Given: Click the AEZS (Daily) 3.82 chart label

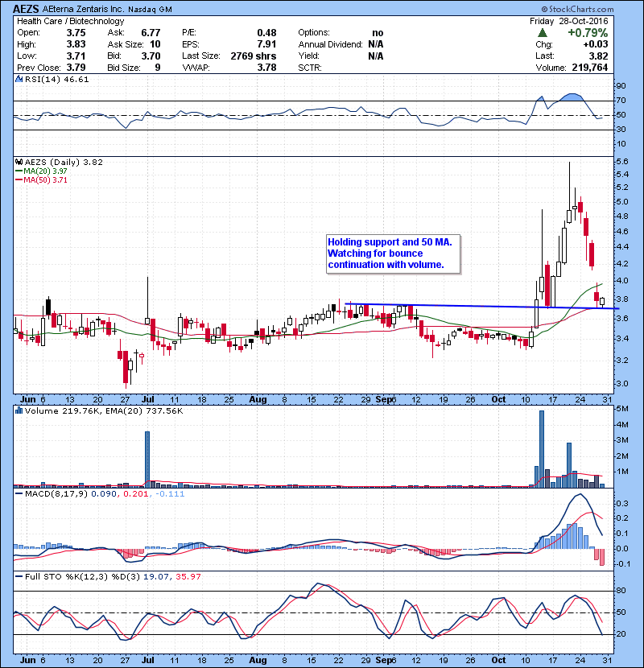Looking at the screenshot, I should [x=64, y=162].
